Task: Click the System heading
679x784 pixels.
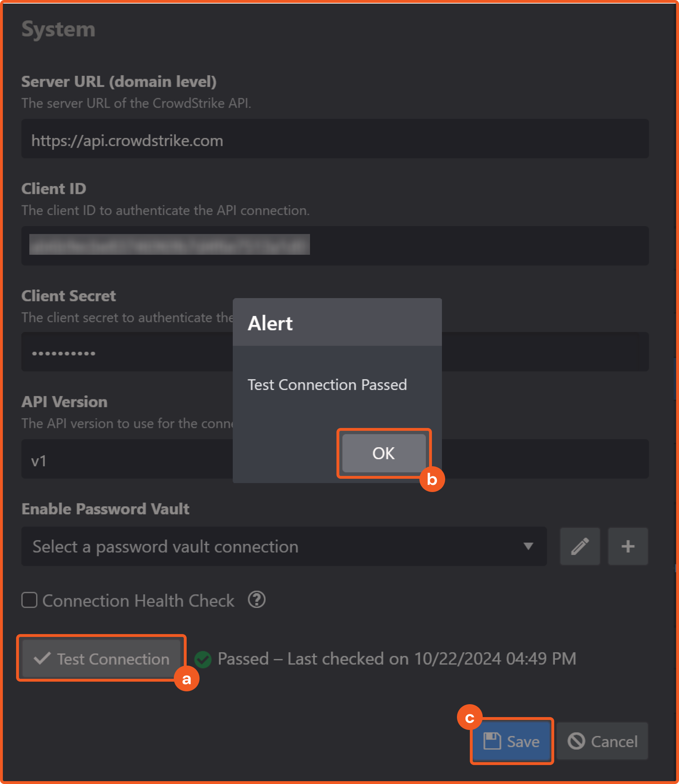Action: tap(58, 29)
